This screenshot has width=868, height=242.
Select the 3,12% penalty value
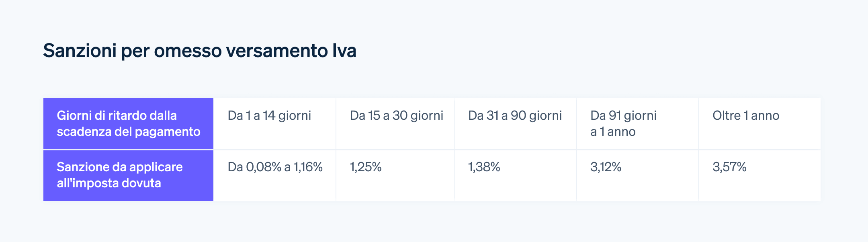(x=606, y=167)
